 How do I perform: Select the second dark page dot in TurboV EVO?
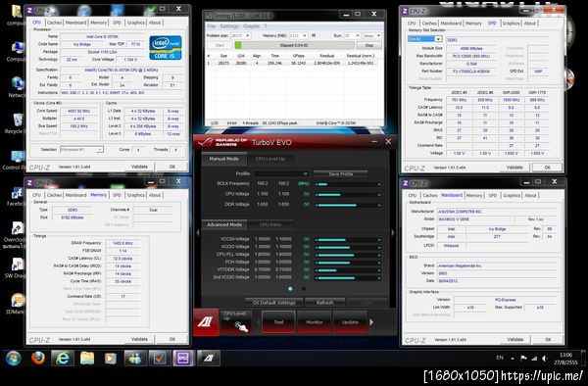coord(304,289)
